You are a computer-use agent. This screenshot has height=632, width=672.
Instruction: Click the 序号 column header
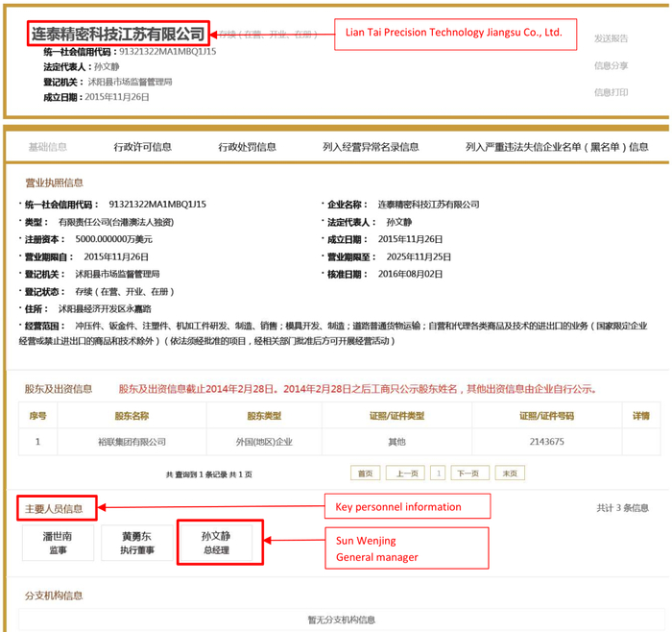[37, 416]
